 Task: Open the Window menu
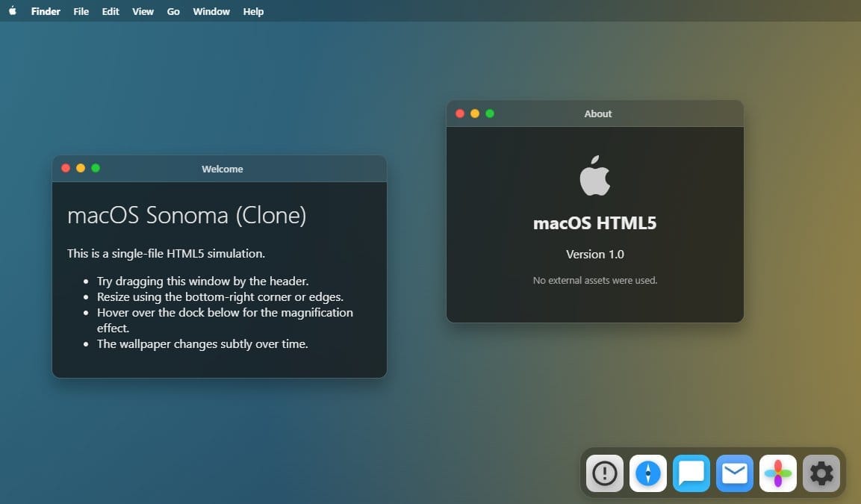tap(211, 11)
